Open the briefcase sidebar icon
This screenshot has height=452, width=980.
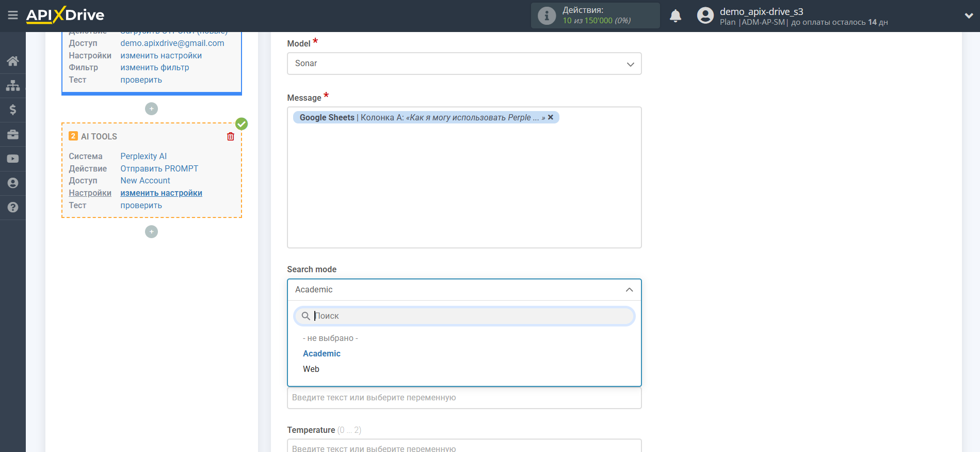click(13, 134)
